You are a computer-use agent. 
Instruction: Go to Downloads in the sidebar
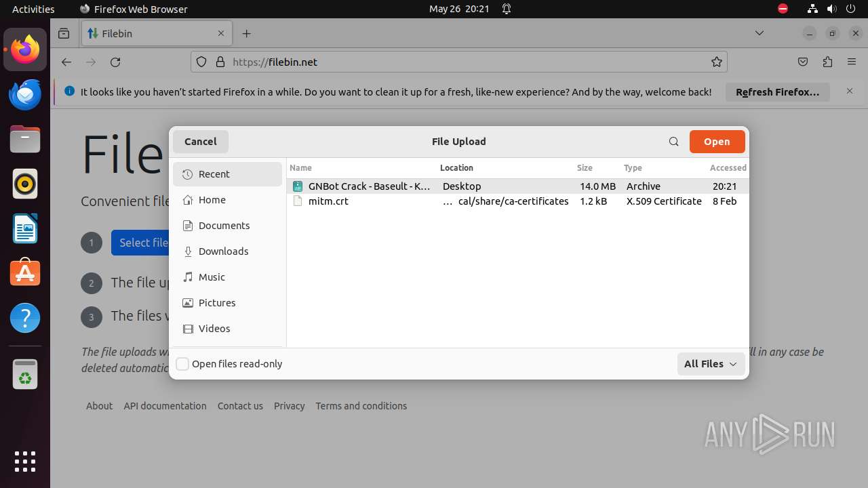(227, 251)
